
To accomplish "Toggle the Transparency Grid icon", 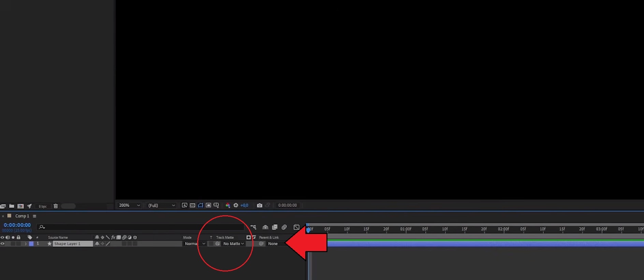I will (x=192, y=205).
